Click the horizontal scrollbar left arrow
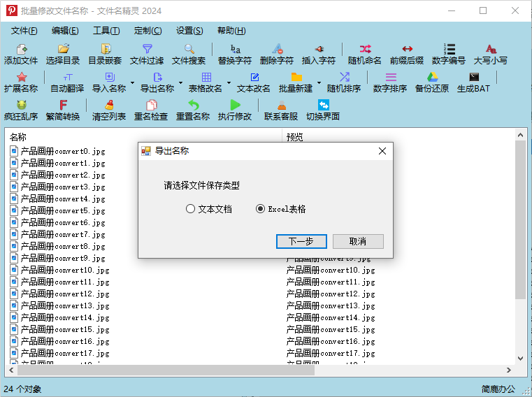The height and width of the screenshot is (397, 532). tap(12, 370)
